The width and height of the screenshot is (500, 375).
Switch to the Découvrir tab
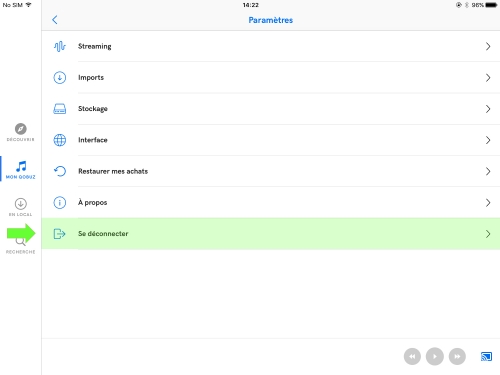pyautogui.click(x=21, y=132)
